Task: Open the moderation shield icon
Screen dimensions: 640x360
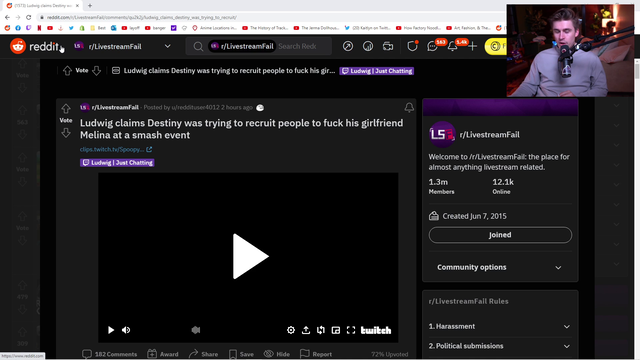Action: (x=412, y=46)
